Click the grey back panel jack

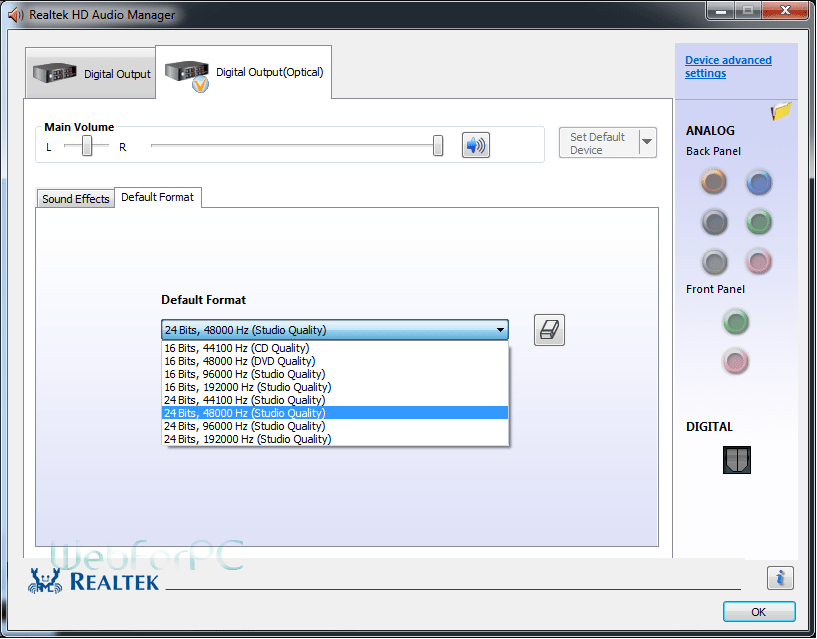click(x=714, y=262)
